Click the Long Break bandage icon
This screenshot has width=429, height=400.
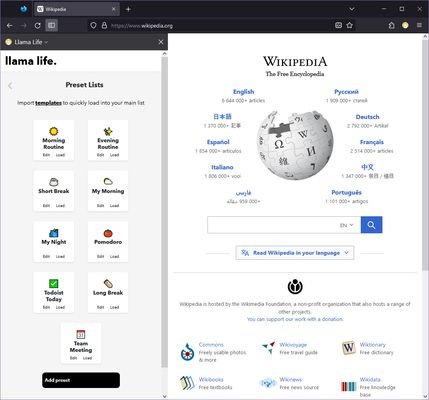coord(108,283)
